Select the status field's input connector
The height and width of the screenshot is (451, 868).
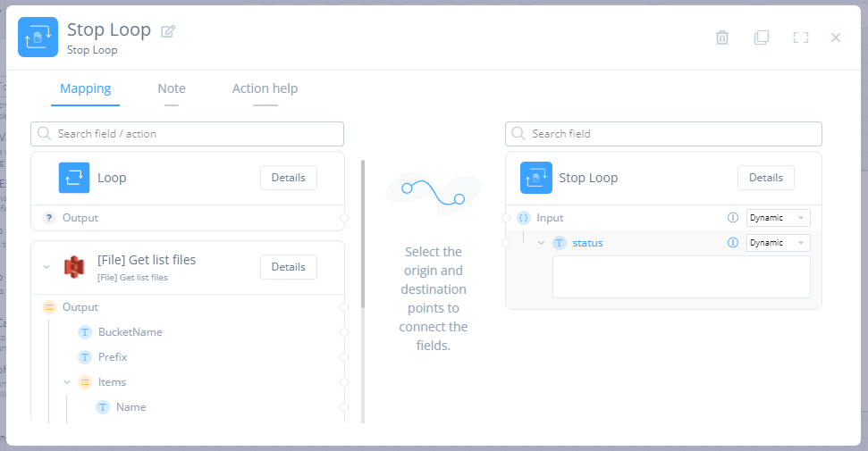(x=506, y=243)
